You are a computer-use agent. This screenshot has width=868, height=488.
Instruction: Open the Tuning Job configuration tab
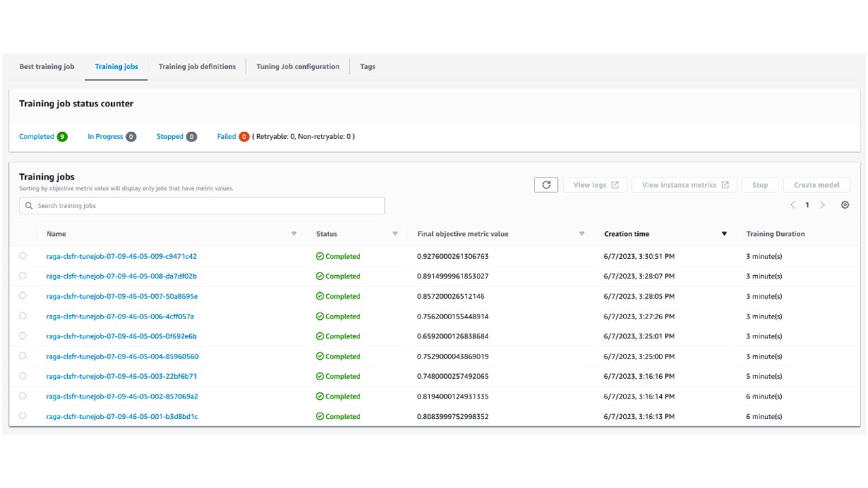coord(298,66)
